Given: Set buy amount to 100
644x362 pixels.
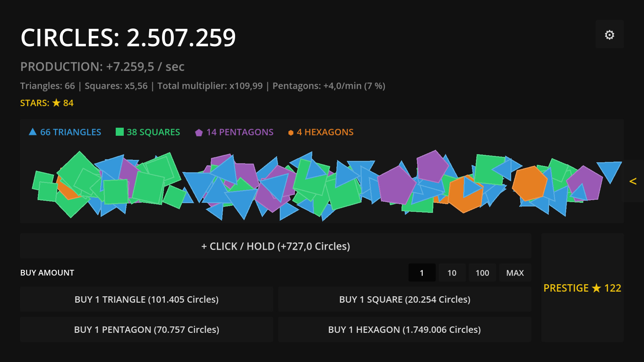Looking at the screenshot, I should coord(482,273).
